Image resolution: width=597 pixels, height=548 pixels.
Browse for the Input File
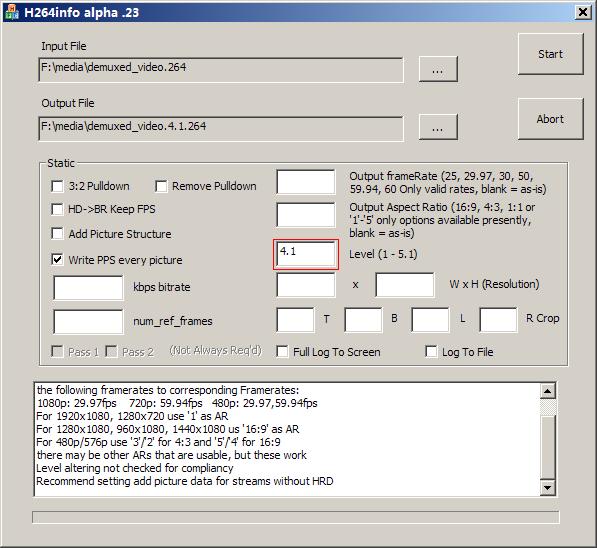pyautogui.click(x=438, y=69)
